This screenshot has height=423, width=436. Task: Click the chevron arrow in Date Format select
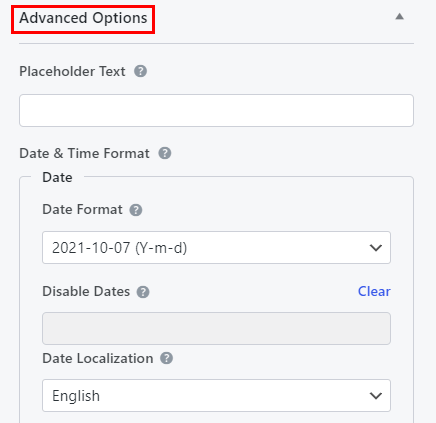coord(376,248)
